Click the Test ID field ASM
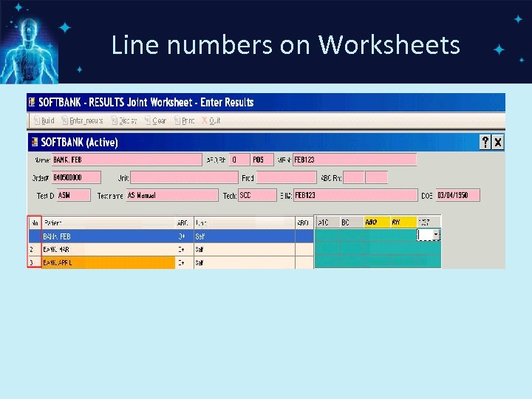Image resolution: width=532 pixels, height=399 pixels. [x=74, y=195]
